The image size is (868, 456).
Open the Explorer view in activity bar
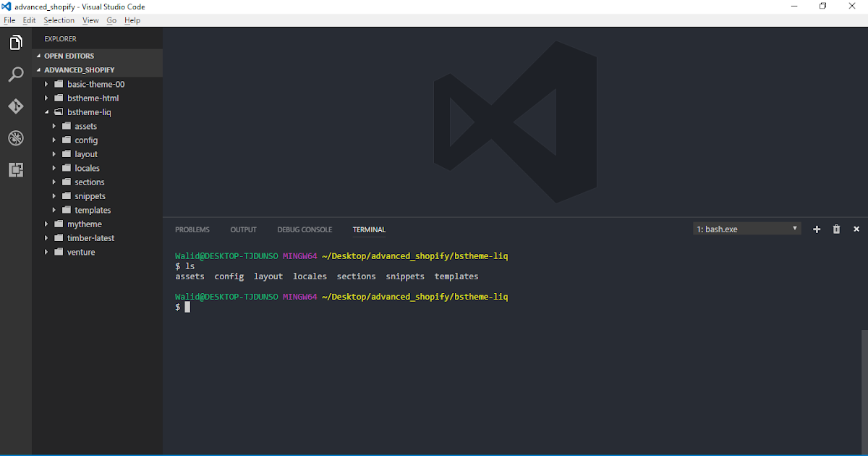(16, 43)
